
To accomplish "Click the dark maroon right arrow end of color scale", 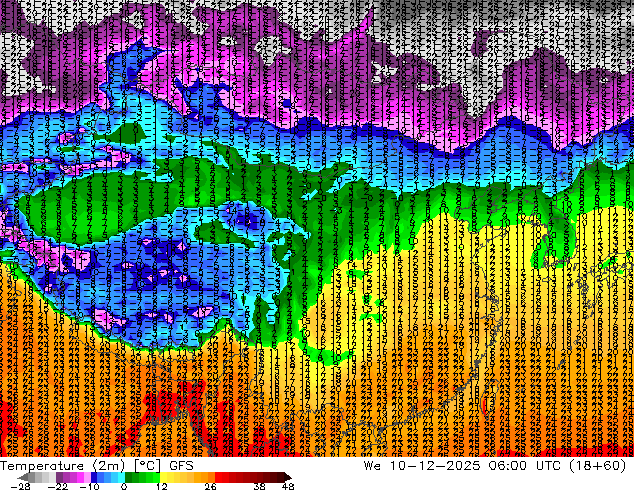I will pyautogui.click(x=287, y=477).
